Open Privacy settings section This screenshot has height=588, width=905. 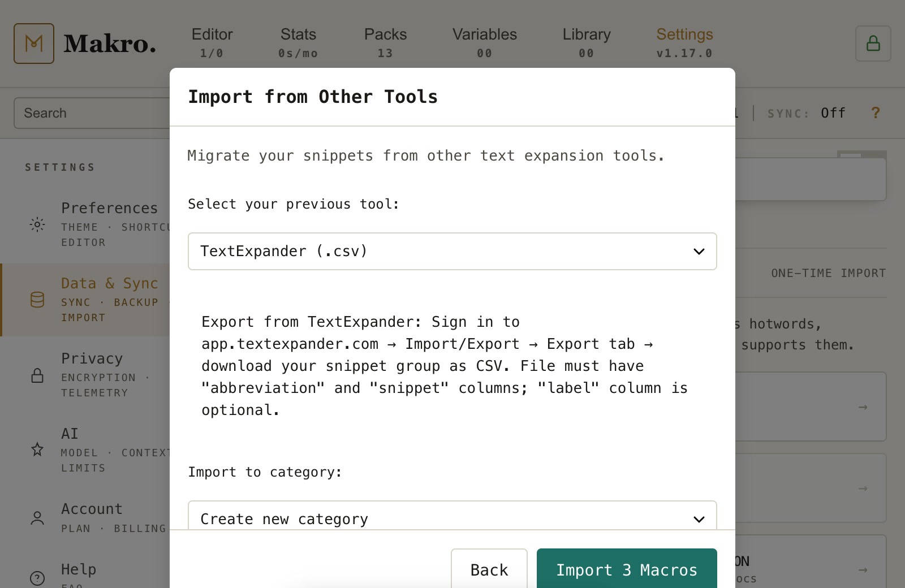[85, 375]
